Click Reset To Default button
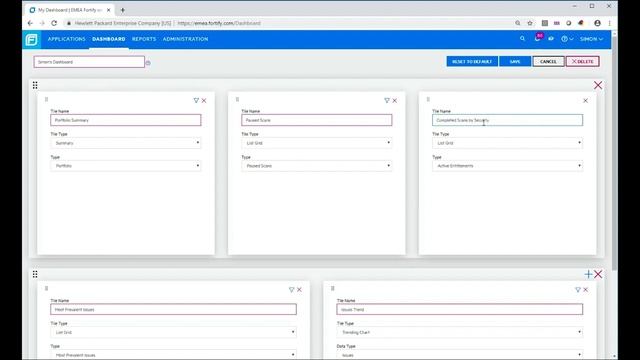Viewport: 640px width, 360px height. click(x=472, y=62)
